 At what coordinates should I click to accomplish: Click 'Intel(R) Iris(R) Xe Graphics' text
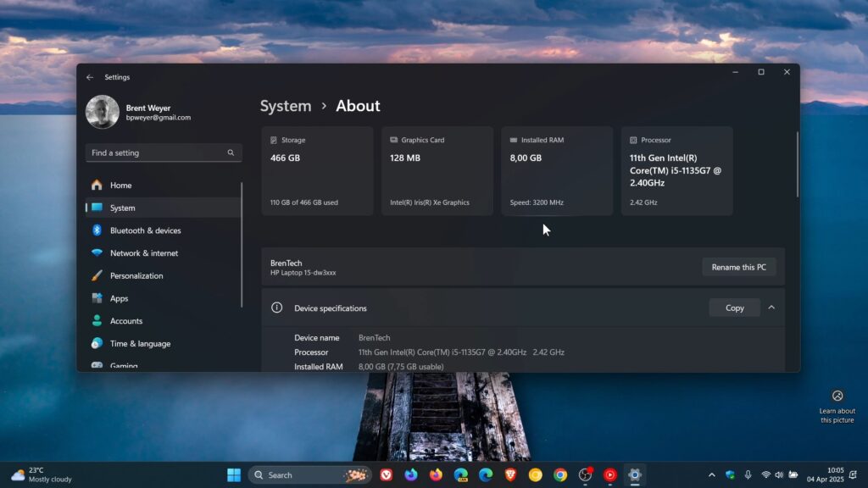click(430, 202)
